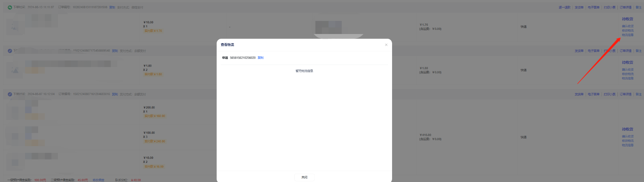
Task: Click 修改佣金 link at the bottom
Action: tap(99, 180)
